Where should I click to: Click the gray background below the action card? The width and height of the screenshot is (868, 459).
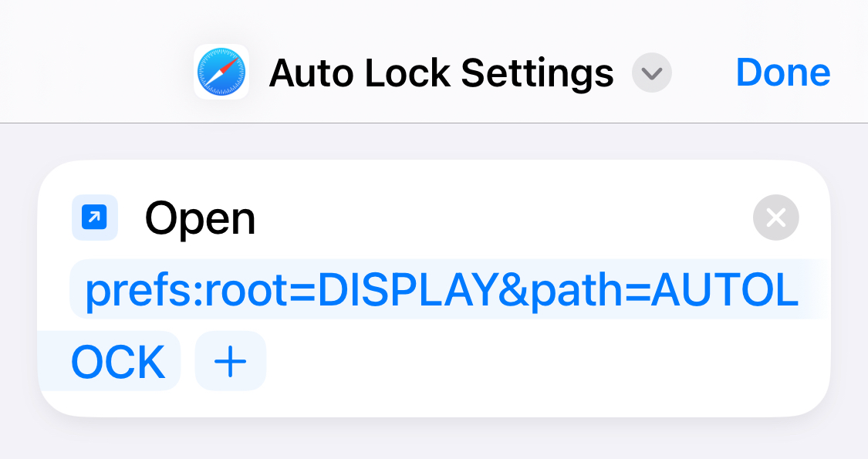(x=434, y=439)
